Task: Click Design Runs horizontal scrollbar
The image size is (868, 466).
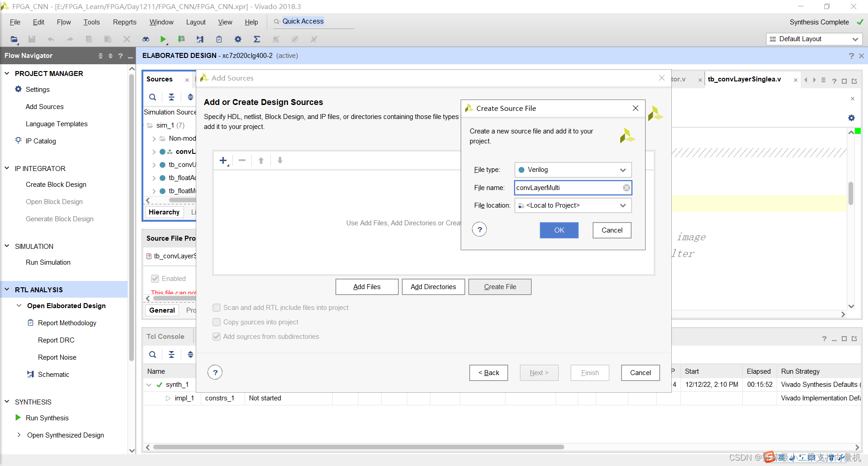Action: pos(359,447)
